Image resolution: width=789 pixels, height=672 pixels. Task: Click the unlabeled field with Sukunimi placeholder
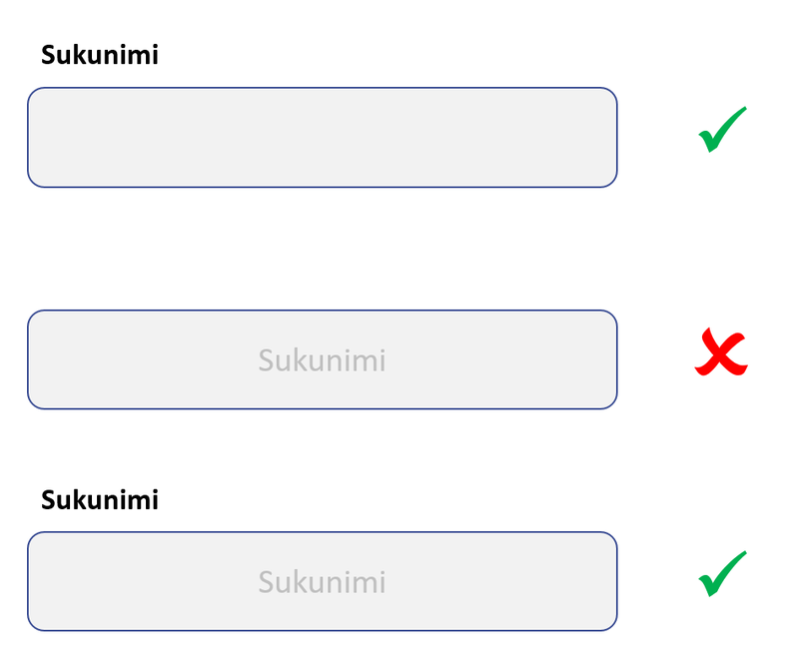[322, 359]
